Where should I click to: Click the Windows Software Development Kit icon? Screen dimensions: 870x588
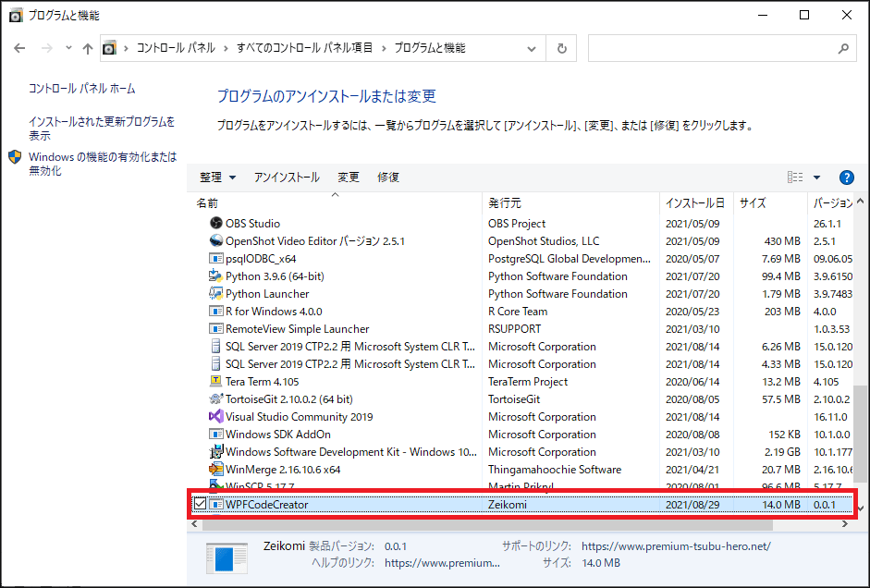coord(215,451)
